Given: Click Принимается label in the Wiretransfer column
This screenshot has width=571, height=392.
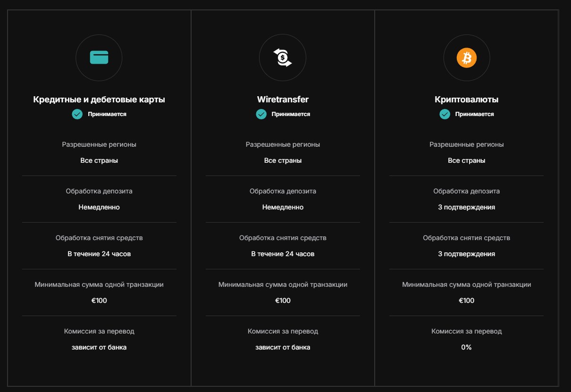Looking at the screenshot, I should (x=291, y=114).
